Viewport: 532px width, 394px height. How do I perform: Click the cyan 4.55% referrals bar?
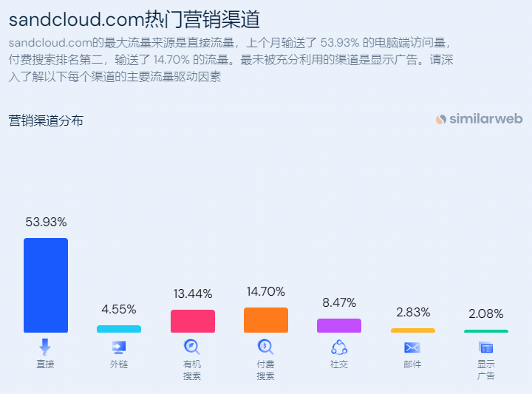click(119, 329)
